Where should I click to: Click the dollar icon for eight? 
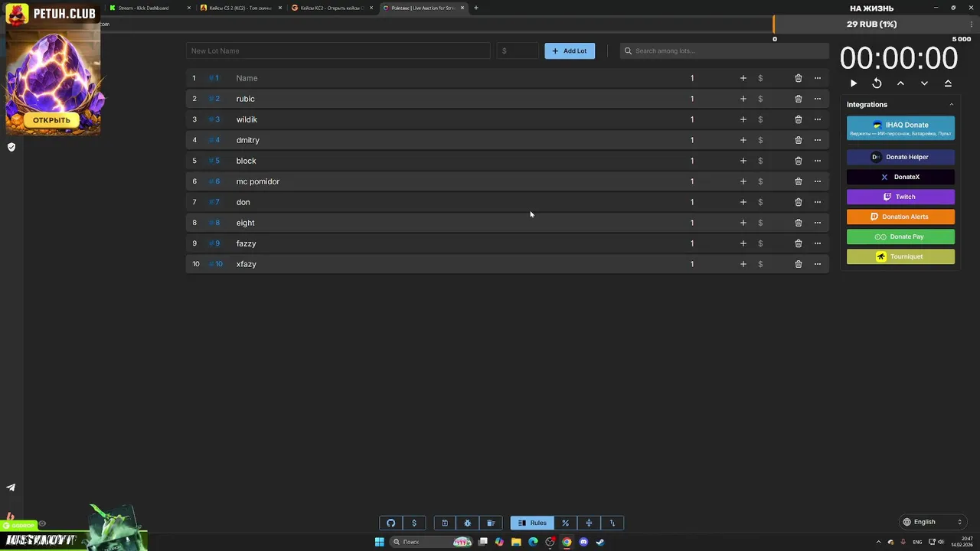[x=760, y=223]
